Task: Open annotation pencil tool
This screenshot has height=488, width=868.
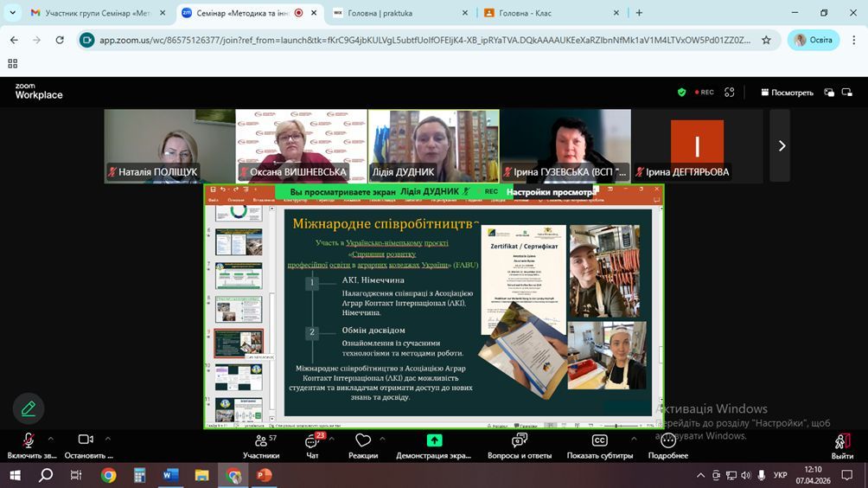Action: (x=29, y=408)
